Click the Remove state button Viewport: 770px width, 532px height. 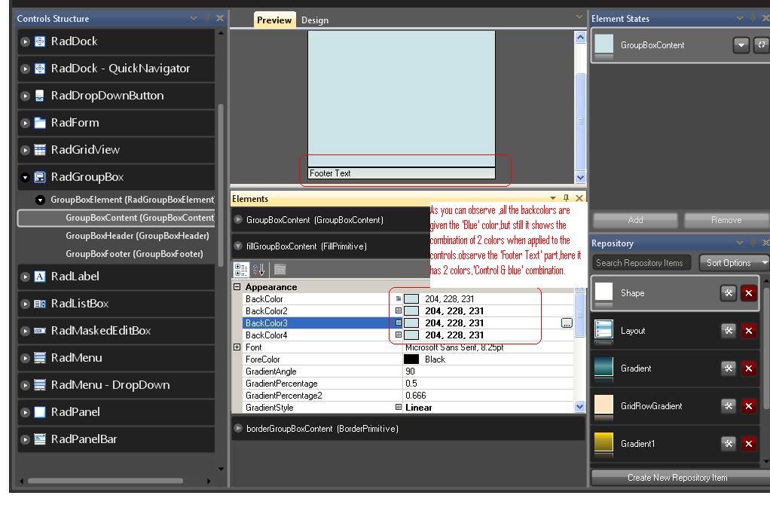[x=726, y=220]
